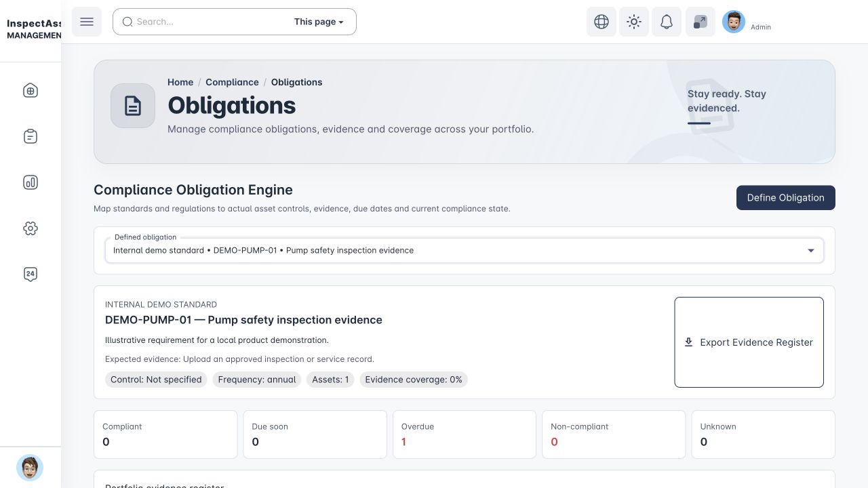Open the sidebar settings gear icon
868x488 pixels.
tap(31, 228)
